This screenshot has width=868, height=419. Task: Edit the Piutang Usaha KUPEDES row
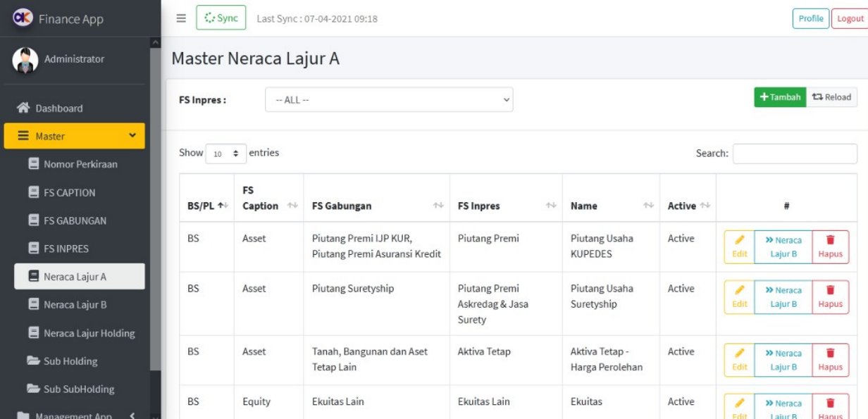pyautogui.click(x=739, y=247)
